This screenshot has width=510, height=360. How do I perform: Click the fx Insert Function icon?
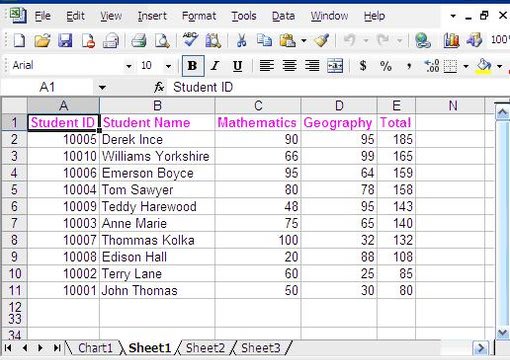click(x=159, y=88)
